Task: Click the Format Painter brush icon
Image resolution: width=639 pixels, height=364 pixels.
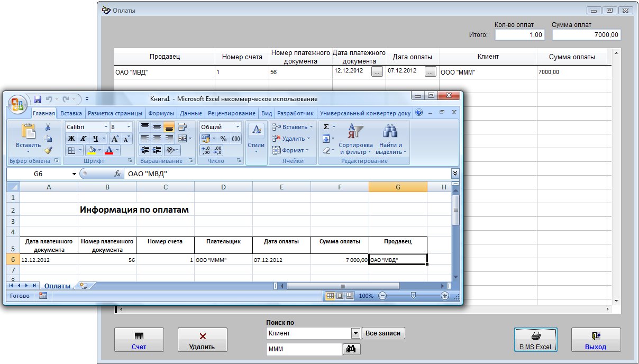Action: click(48, 150)
